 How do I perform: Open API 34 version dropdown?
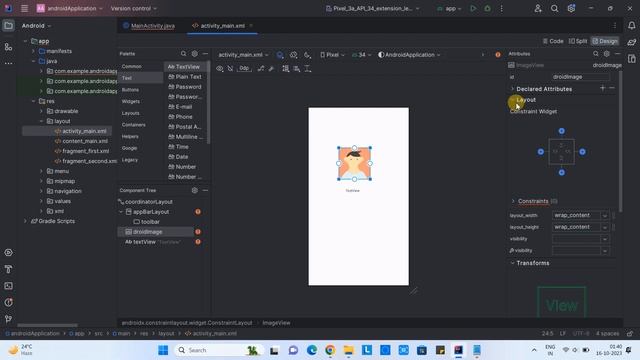(361, 55)
